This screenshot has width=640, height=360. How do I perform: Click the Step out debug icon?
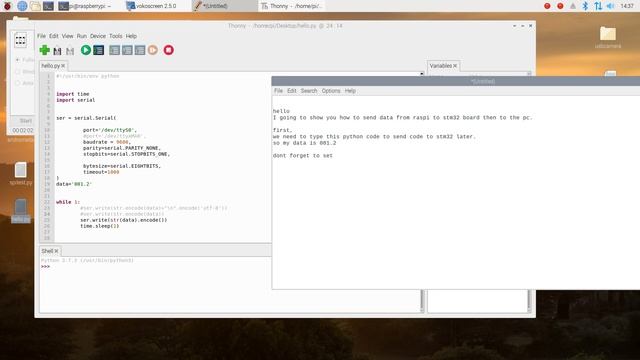(140, 50)
